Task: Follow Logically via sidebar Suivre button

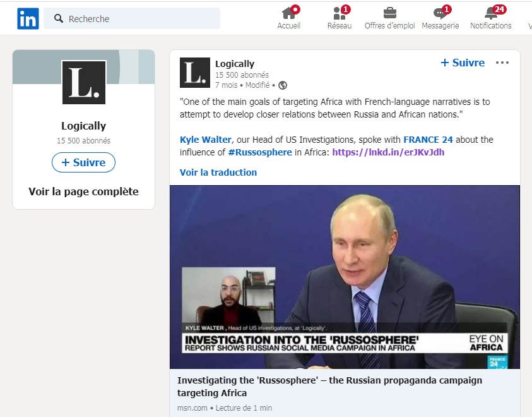Action: click(83, 162)
